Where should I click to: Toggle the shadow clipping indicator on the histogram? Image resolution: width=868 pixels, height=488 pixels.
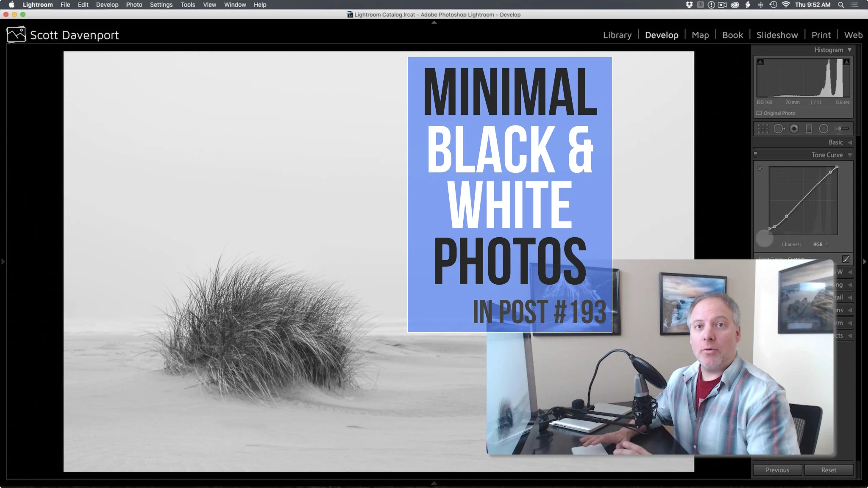pos(760,61)
